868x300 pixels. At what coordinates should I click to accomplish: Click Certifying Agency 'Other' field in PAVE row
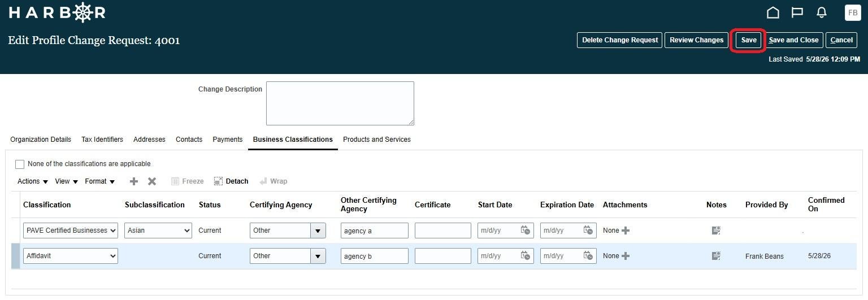click(x=280, y=231)
